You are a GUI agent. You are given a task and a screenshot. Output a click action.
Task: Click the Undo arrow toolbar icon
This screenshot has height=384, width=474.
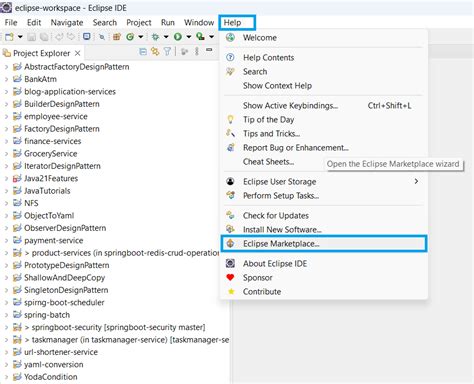[x=59, y=37]
